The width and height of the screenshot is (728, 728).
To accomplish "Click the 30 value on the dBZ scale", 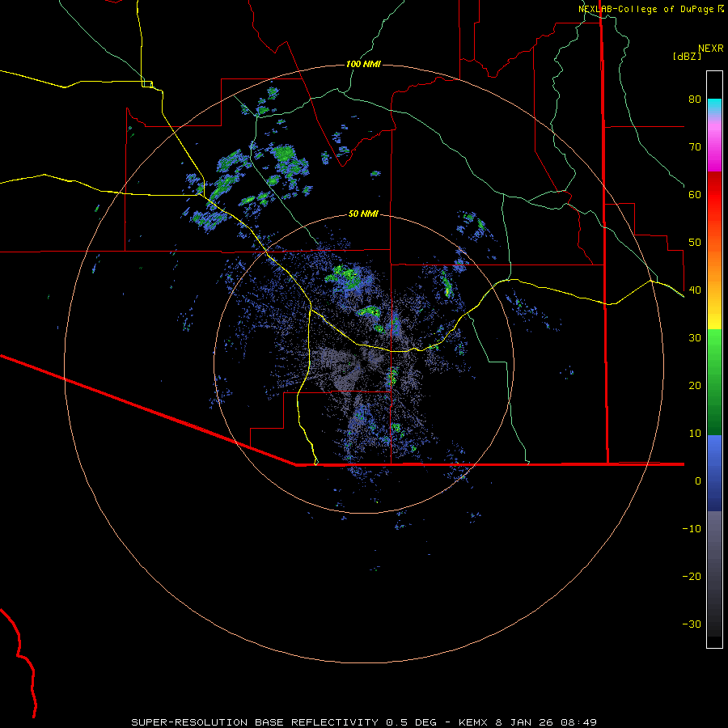I will tap(695, 338).
